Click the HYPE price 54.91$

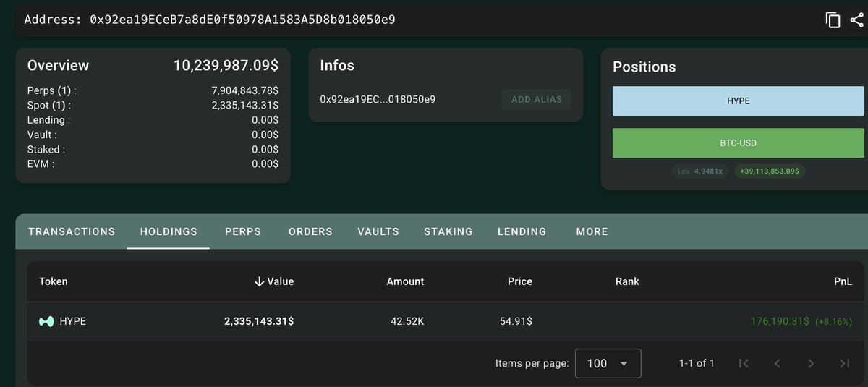pyautogui.click(x=516, y=321)
